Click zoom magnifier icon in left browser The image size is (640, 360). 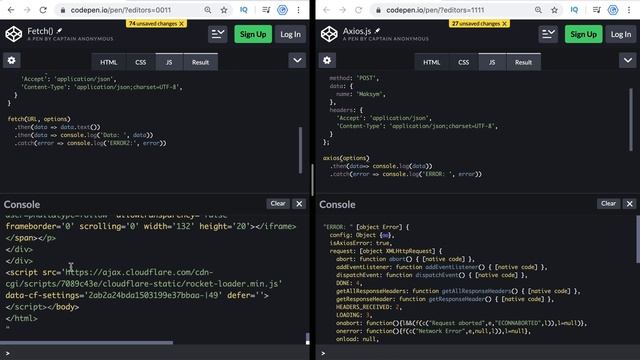tap(208, 10)
